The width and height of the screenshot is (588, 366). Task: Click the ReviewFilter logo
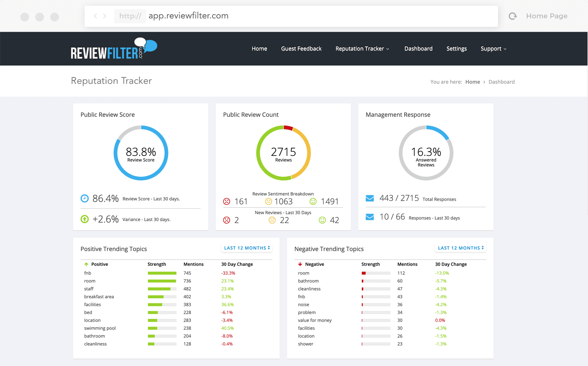pos(113,49)
